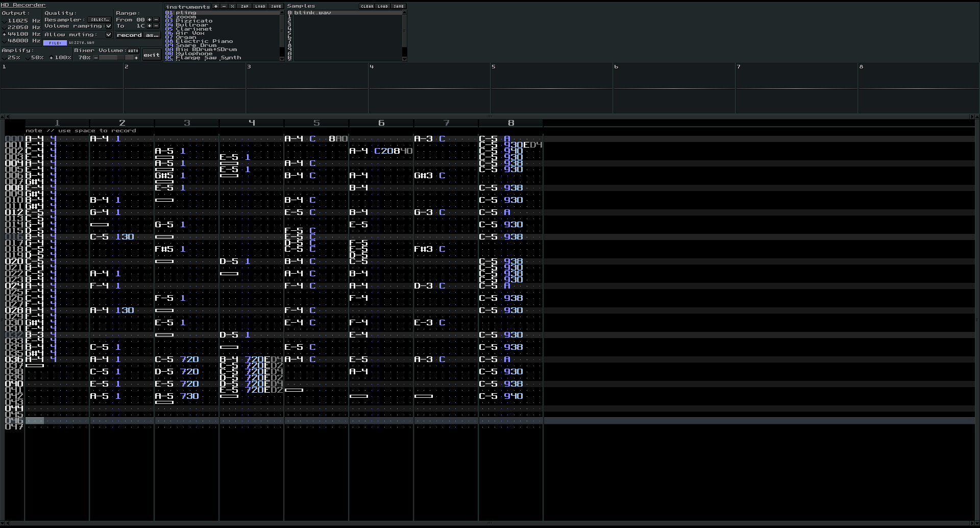Select instrument 0C Flange Saw Synth

click(222, 58)
